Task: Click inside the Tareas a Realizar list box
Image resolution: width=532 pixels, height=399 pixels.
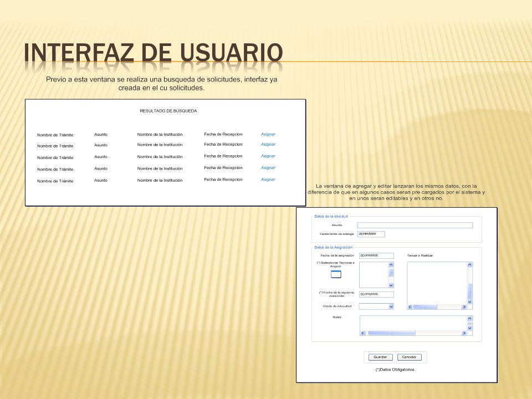Action: [437, 283]
